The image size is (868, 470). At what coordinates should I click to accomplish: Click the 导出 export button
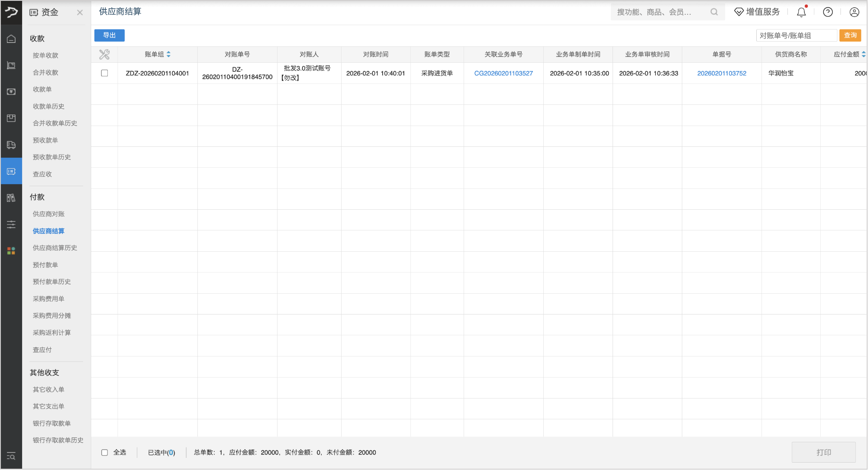point(110,36)
